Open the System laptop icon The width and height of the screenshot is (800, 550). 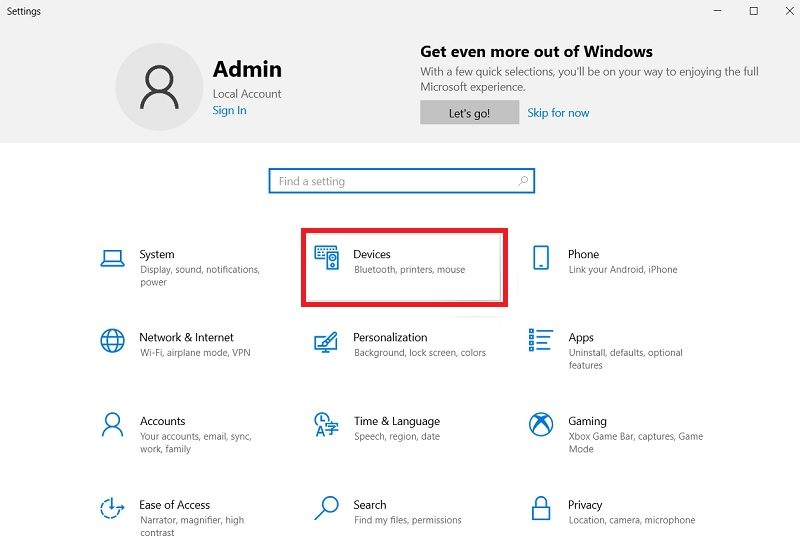[x=112, y=258]
